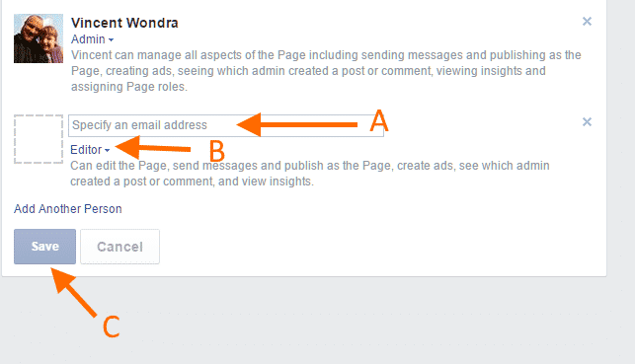635x364 pixels.
Task: Click the orange arrow pointing at Editor
Action: 153,148
